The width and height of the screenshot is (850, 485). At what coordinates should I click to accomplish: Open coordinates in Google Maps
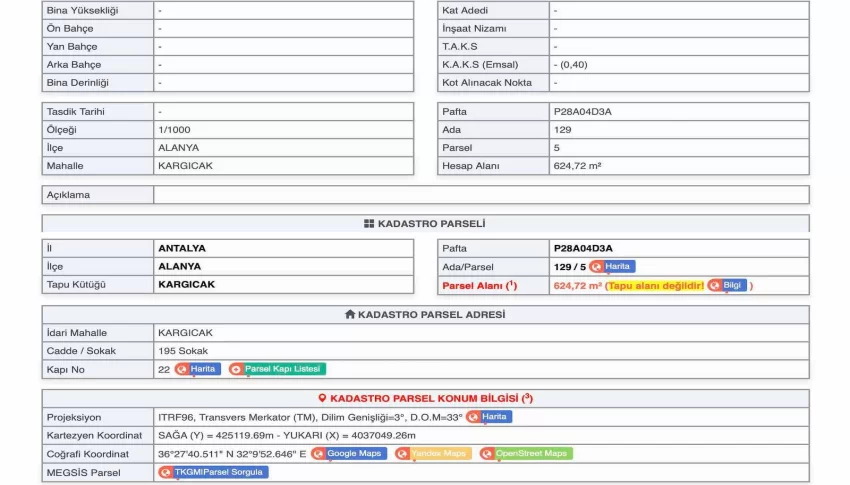tap(348, 453)
